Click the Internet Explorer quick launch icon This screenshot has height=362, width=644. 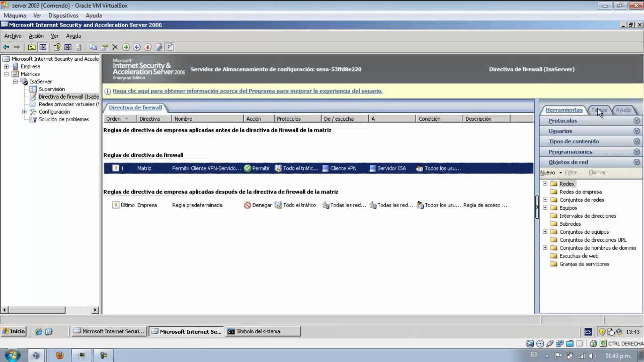tap(39, 331)
